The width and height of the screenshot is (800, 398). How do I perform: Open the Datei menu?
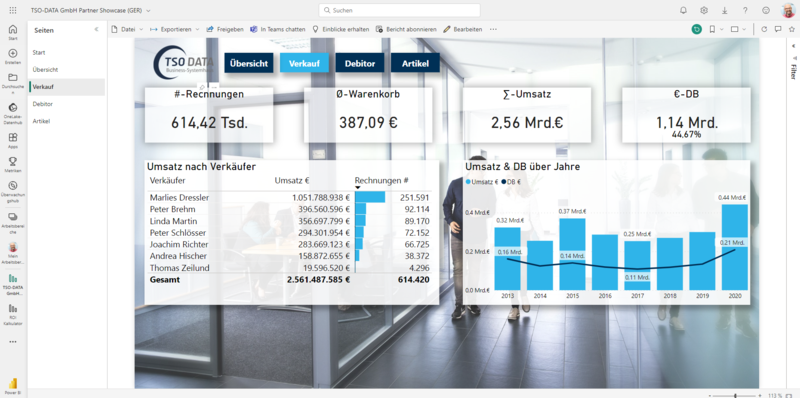[128, 30]
